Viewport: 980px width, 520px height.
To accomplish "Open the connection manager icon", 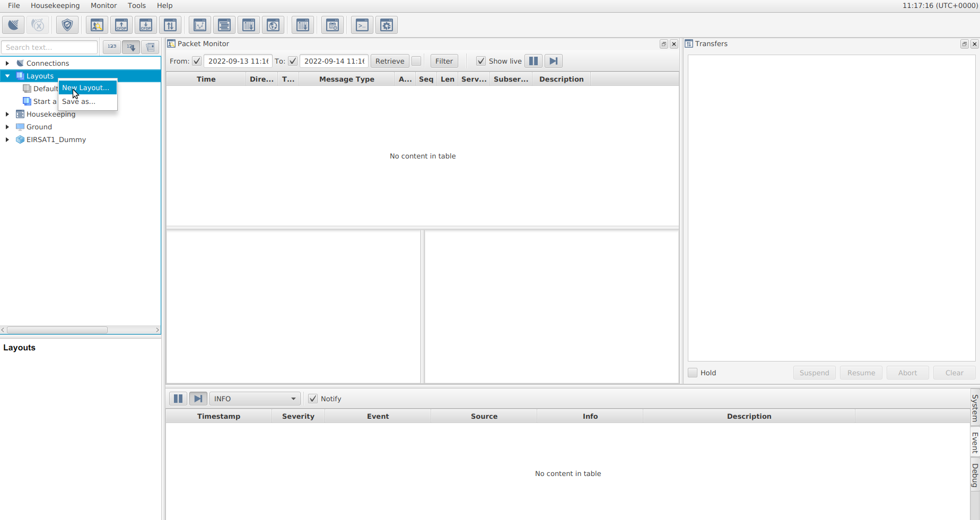I will pyautogui.click(x=13, y=25).
